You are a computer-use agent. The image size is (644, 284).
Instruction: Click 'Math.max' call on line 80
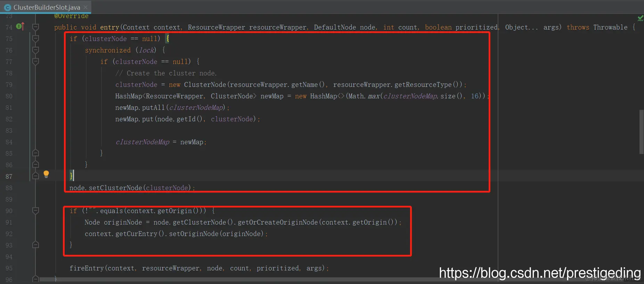[364, 96]
